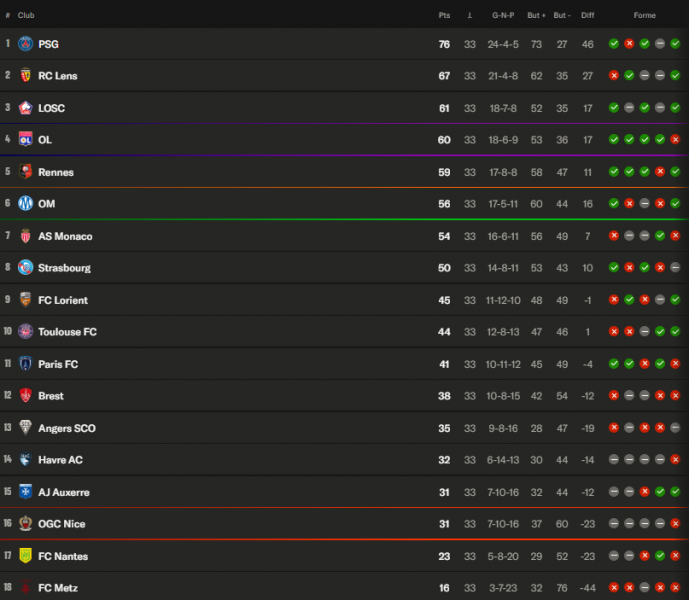
Task: Click OL's latest red loss form icon
Action: (675, 139)
